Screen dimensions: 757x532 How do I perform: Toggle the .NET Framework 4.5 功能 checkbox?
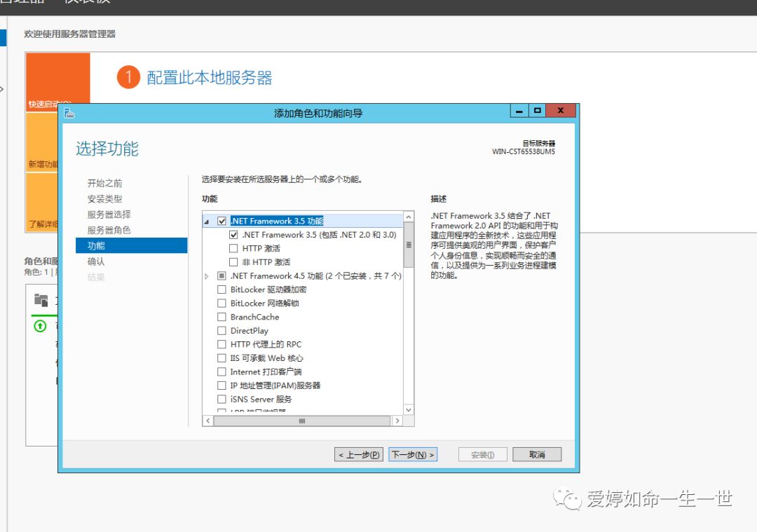[221, 275]
